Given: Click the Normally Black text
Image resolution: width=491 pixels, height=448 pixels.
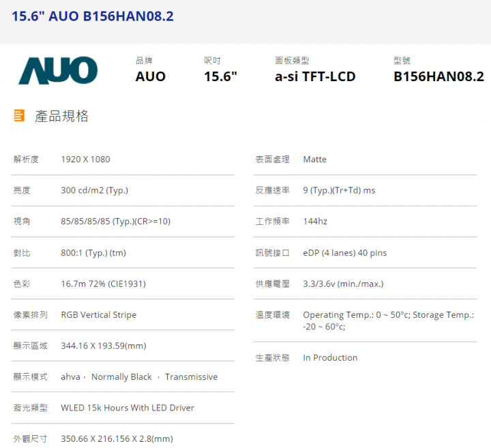Looking at the screenshot, I should point(121,376).
